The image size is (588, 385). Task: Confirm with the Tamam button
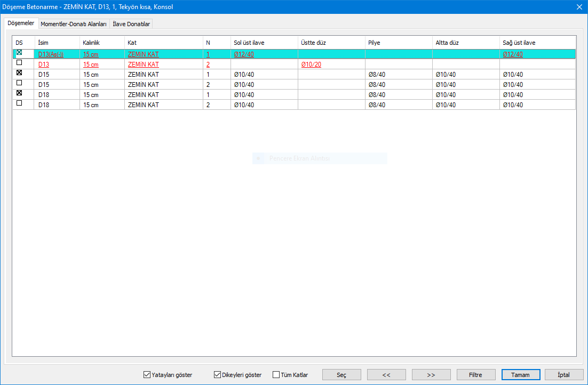click(520, 375)
